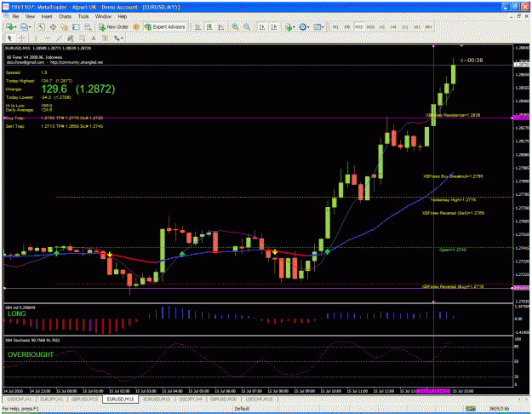The width and height of the screenshot is (532, 414).
Task: Select the Fibonacci Retracement tool
Action: click(82, 38)
